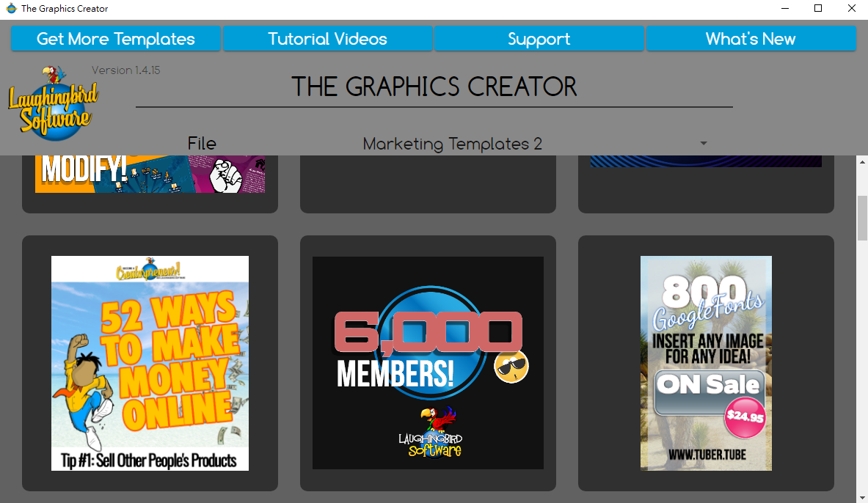Open the File menu

[202, 143]
